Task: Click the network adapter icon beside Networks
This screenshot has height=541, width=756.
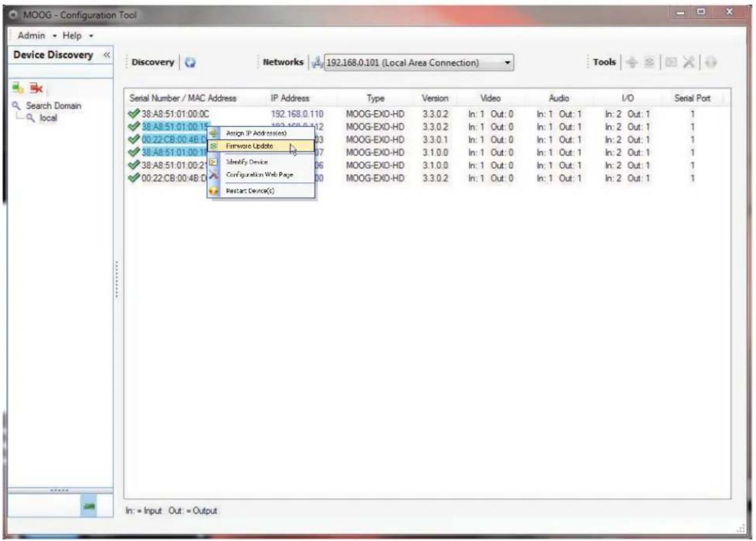Action: (x=318, y=62)
